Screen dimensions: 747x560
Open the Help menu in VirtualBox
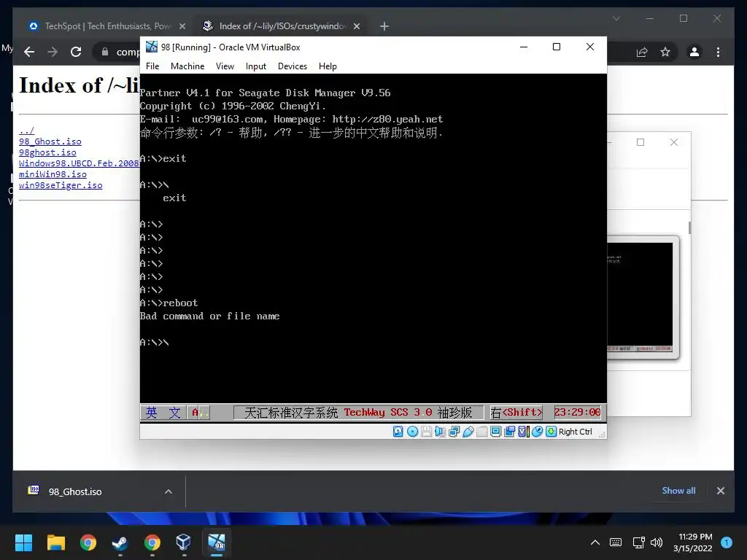coord(328,66)
